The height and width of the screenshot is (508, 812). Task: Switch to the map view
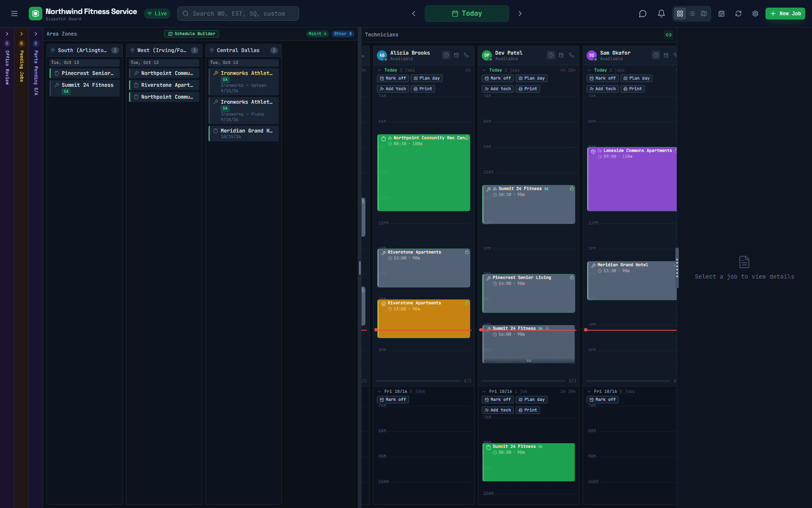704,14
